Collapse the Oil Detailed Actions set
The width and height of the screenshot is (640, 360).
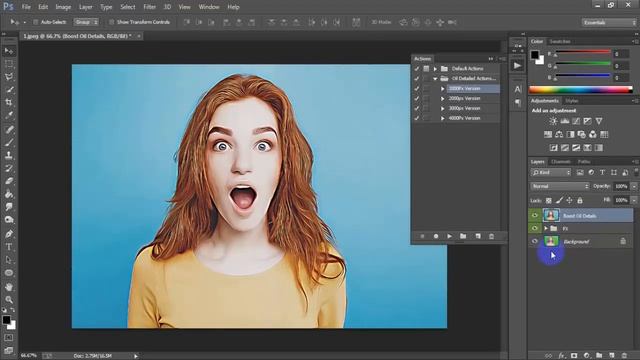coord(435,78)
